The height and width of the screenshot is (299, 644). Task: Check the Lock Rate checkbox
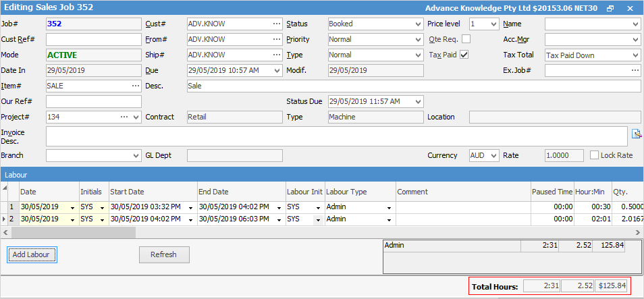(x=594, y=155)
